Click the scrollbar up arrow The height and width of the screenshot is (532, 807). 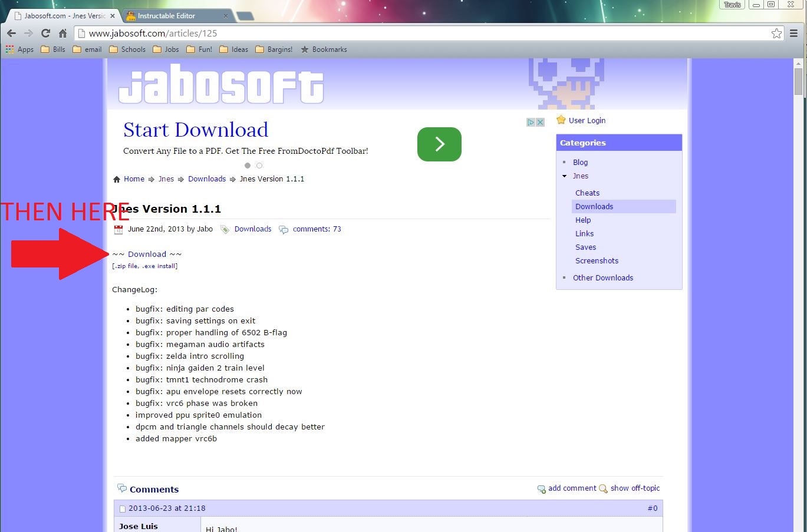tap(799, 63)
